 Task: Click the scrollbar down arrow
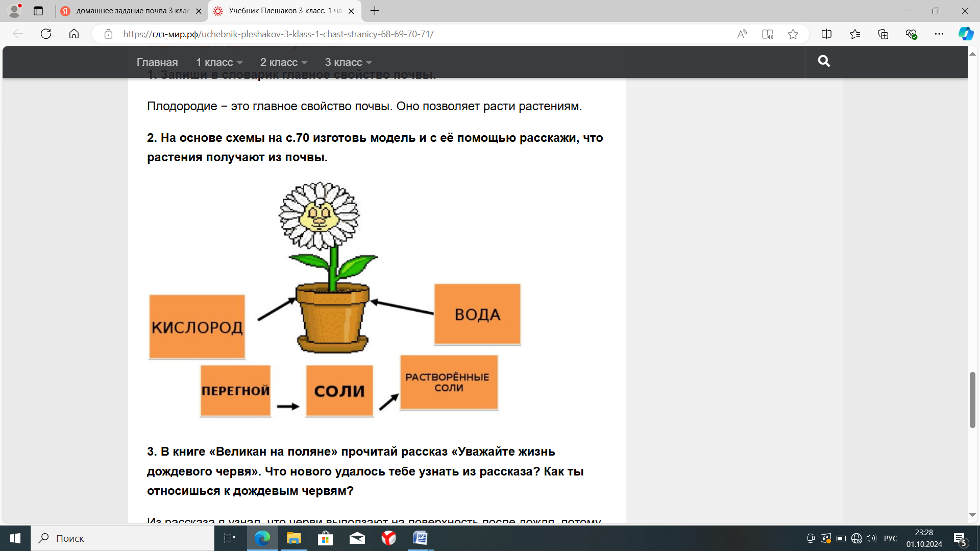click(972, 515)
